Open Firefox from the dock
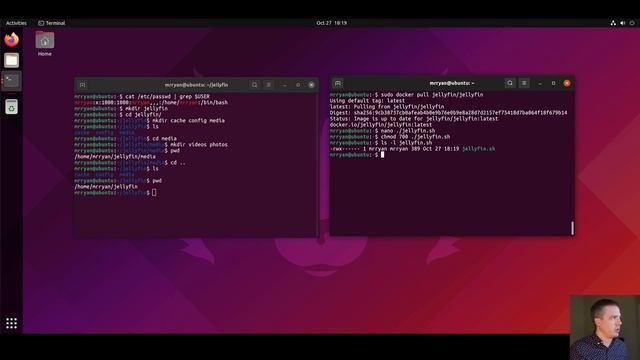Screen dimensions: 640x360 click(11, 40)
